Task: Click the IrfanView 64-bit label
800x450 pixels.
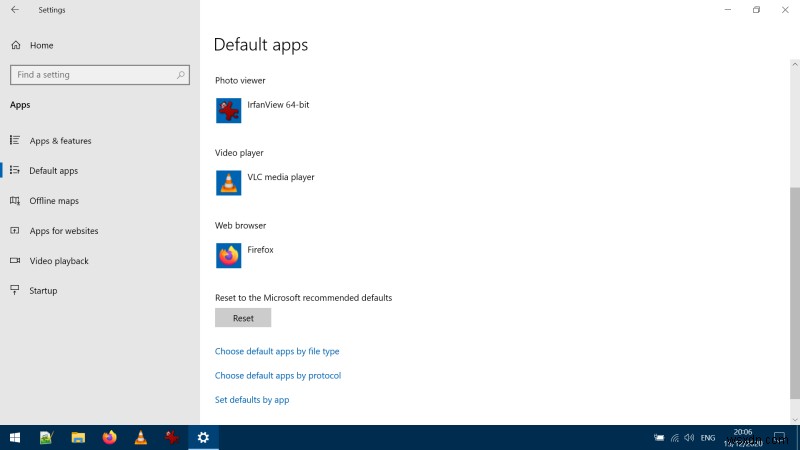Action: click(x=278, y=105)
